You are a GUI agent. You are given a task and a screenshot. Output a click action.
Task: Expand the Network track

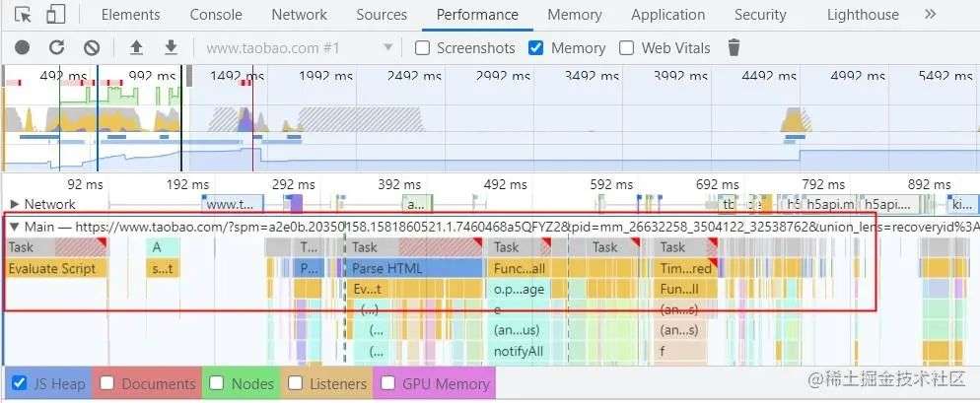[x=15, y=204]
